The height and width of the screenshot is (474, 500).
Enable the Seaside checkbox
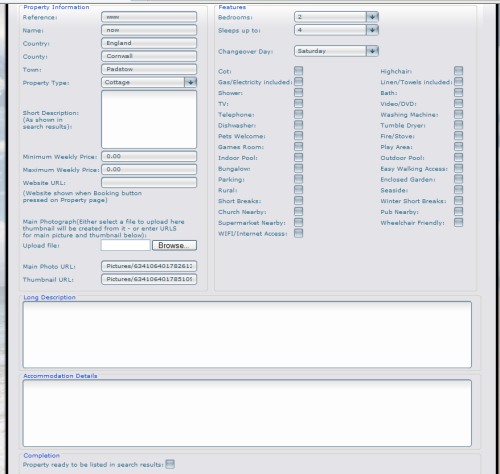click(459, 190)
